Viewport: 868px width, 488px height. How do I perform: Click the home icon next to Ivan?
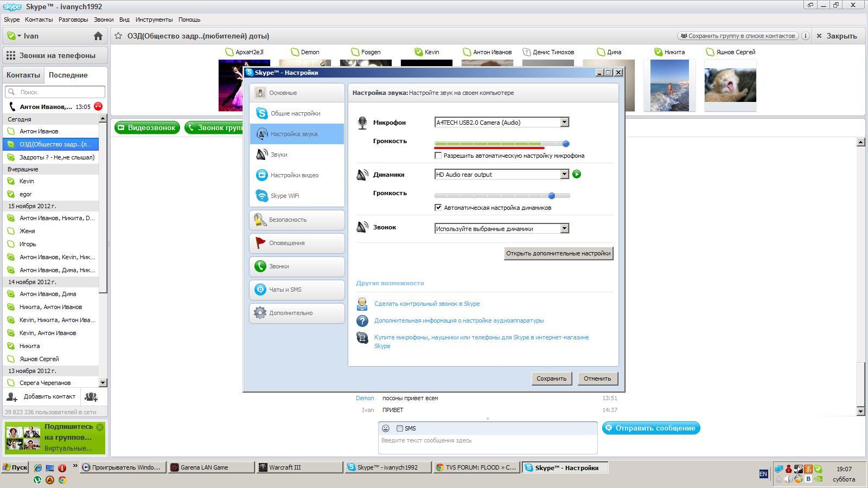98,36
